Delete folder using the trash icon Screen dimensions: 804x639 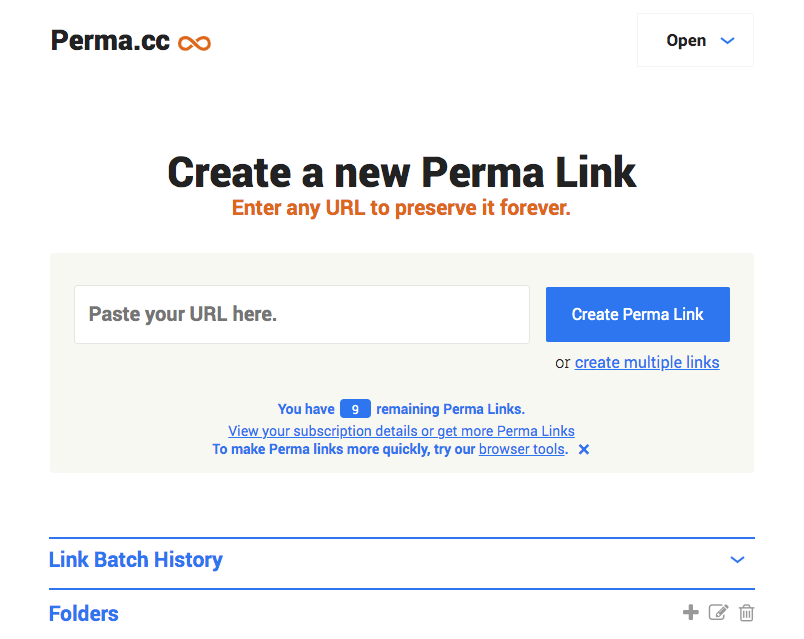746,612
